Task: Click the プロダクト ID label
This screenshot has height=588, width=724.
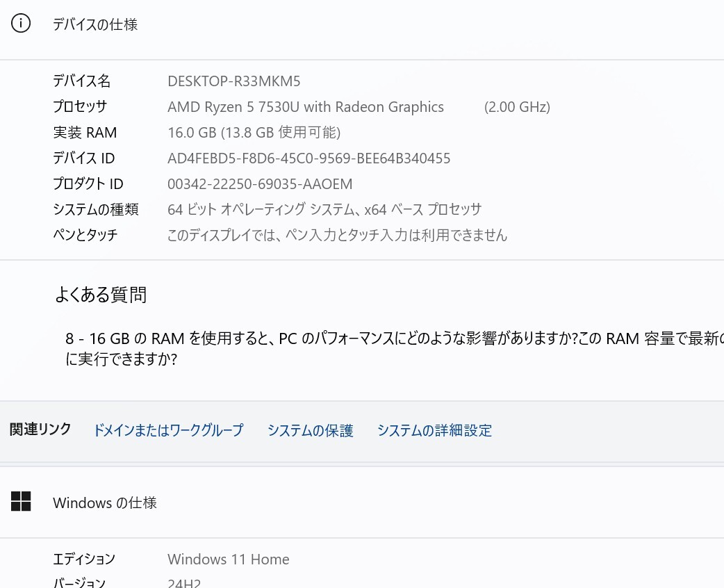Action: [x=88, y=183]
